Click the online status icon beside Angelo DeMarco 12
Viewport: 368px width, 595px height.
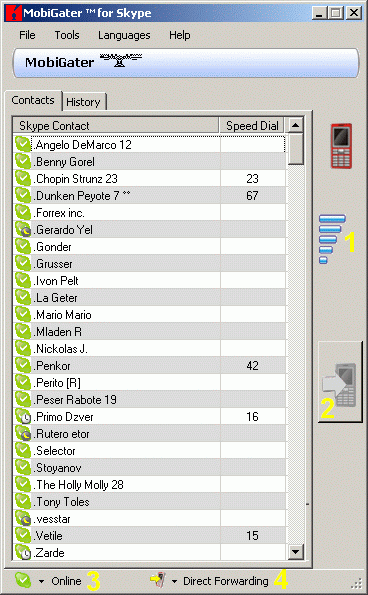23,145
